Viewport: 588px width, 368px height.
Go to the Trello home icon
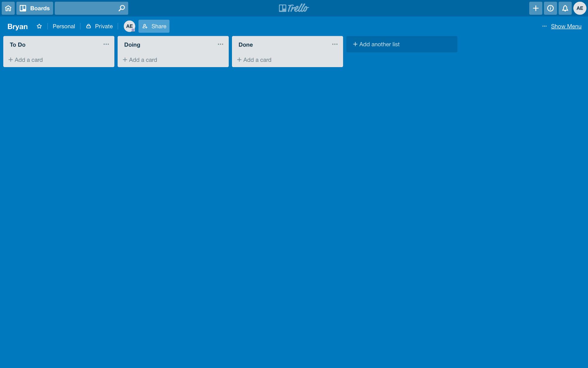(x=8, y=8)
